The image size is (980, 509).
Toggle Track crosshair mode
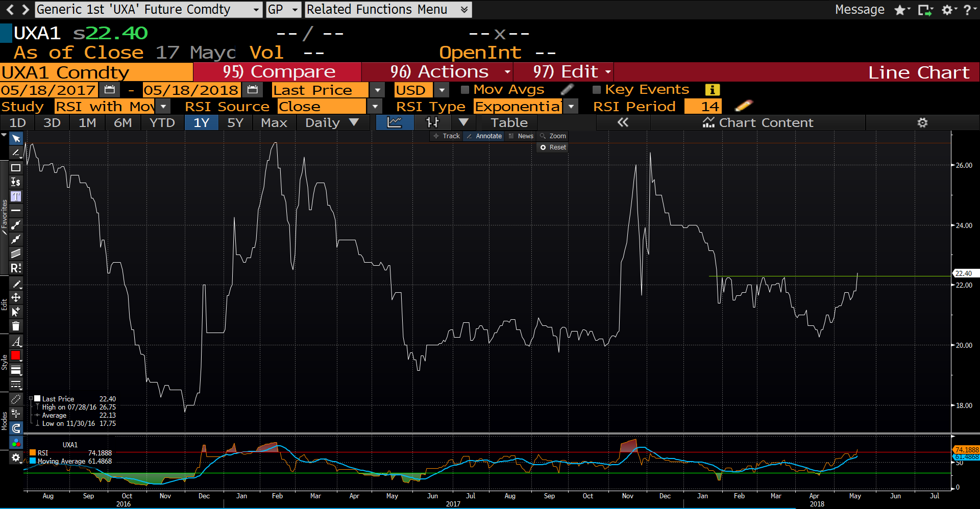(447, 136)
